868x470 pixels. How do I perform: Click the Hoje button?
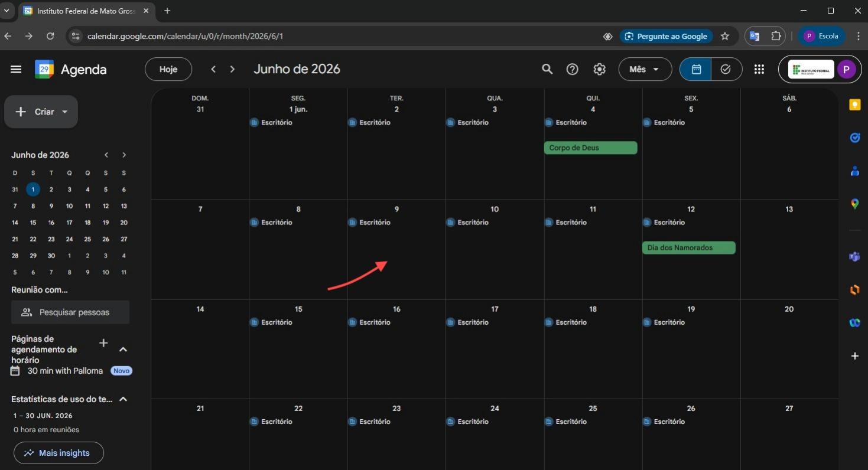pos(168,69)
